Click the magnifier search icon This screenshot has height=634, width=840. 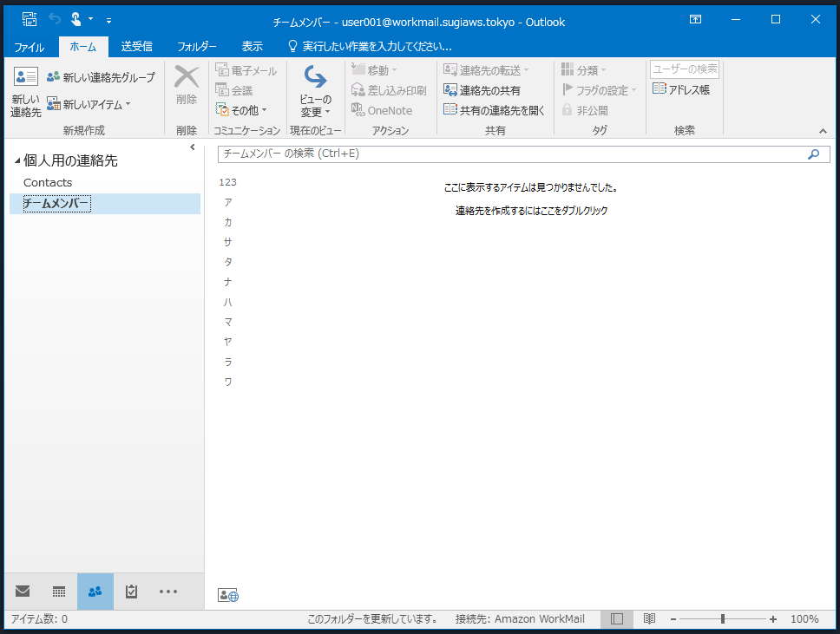[x=813, y=154]
